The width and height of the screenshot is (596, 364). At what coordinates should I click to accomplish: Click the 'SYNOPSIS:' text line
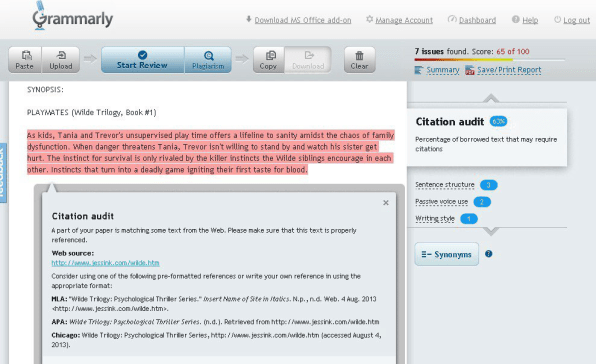click(x=45, y=90)
